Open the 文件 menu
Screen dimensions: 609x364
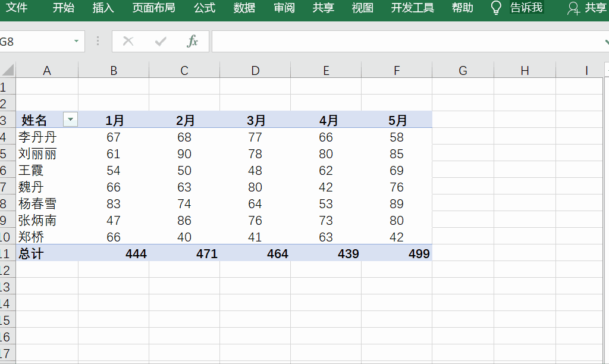(x=17, y=8)
